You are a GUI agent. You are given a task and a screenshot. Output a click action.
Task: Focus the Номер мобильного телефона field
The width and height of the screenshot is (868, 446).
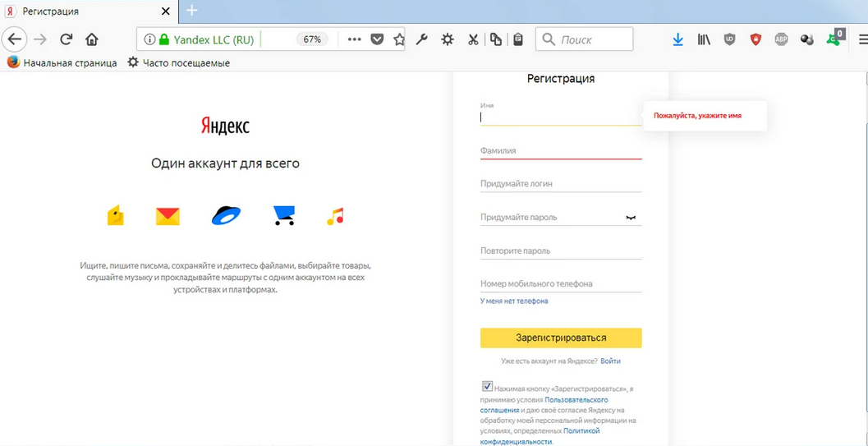pos(561,284)
